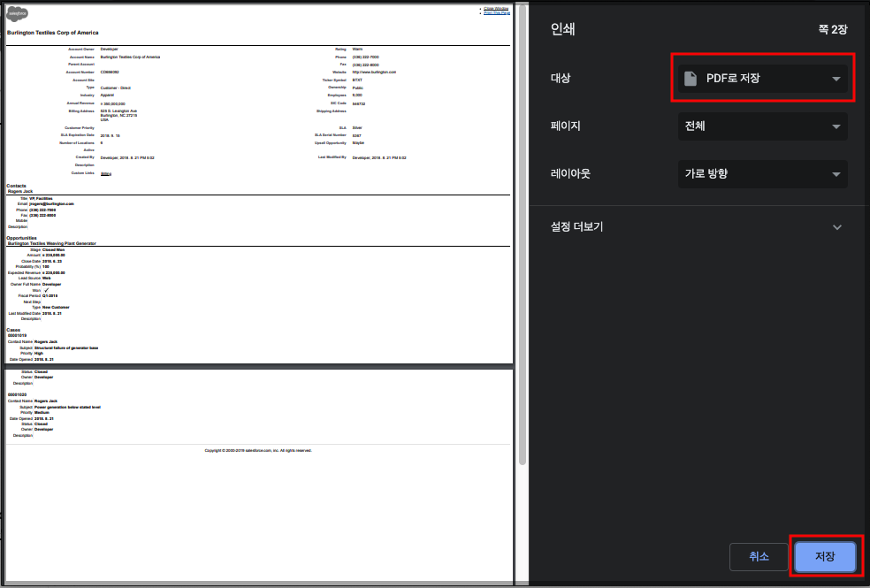Image resolution: width=870 pixels, height=588 pixels.
Task: Click the Contacts section heading
Action: (x=16, y=186)
